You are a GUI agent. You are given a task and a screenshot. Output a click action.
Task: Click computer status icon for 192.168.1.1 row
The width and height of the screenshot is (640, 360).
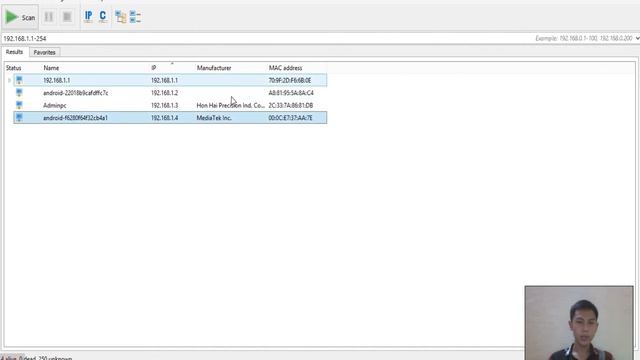(19, 80)
